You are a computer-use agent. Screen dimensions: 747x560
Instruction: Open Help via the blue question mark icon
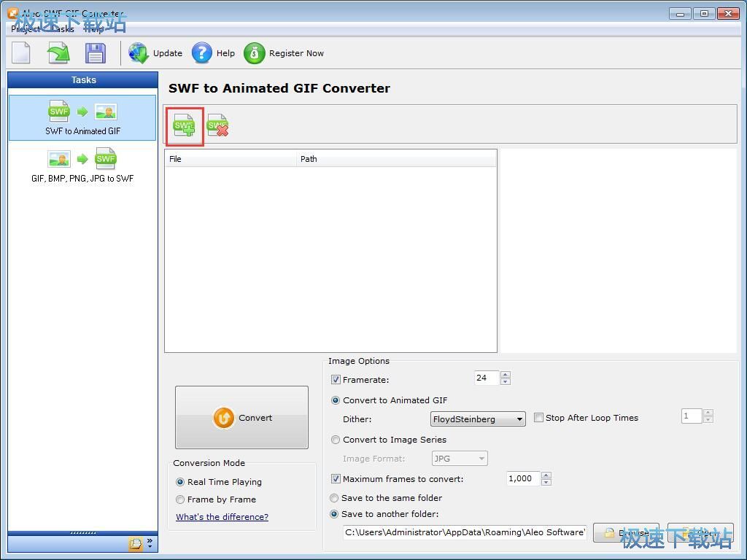tap(202, 52)
